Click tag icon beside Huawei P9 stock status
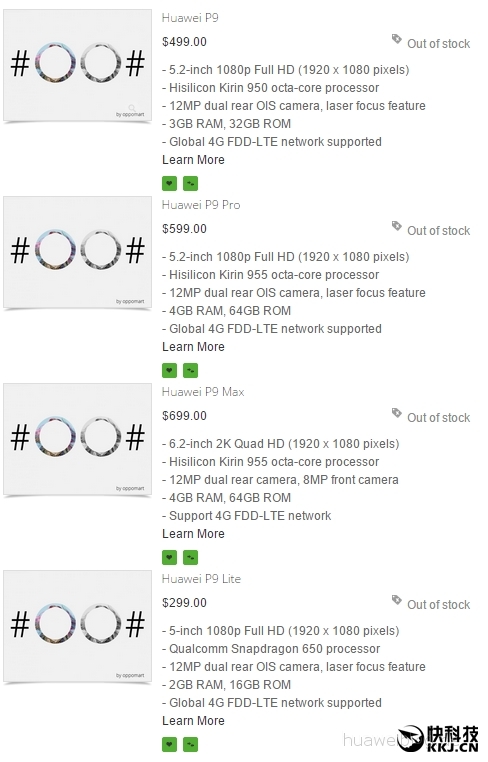Image resolution: width=488 pixels, height=762 pixels. [397, 39]
